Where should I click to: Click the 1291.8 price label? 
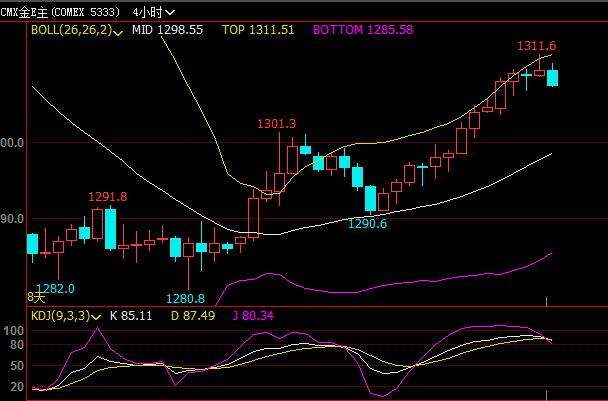point(108,197)
